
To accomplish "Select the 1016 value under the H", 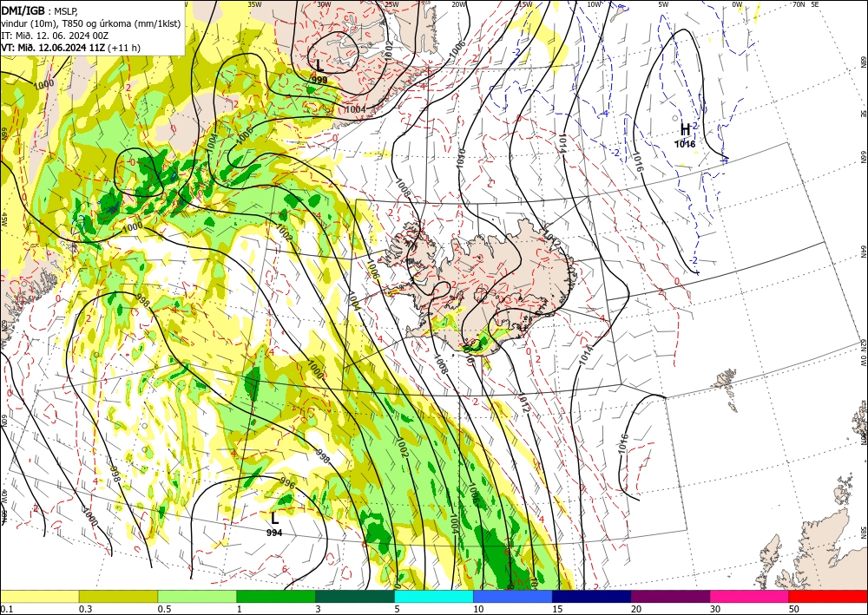I will point(685,144).
